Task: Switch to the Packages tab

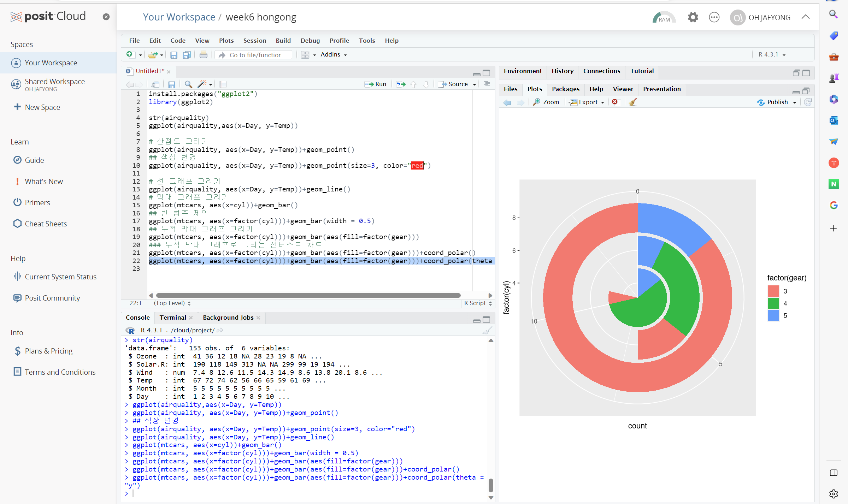Action: coord(565,89)
